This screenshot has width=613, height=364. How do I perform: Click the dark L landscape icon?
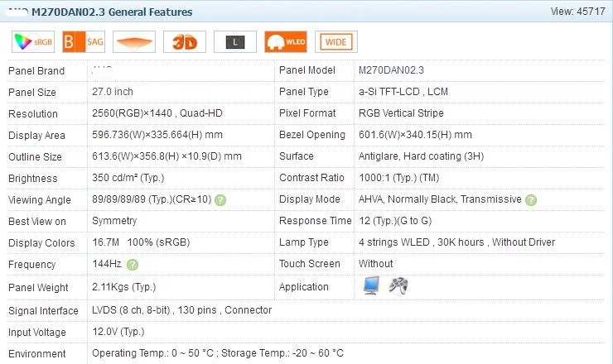234,42
